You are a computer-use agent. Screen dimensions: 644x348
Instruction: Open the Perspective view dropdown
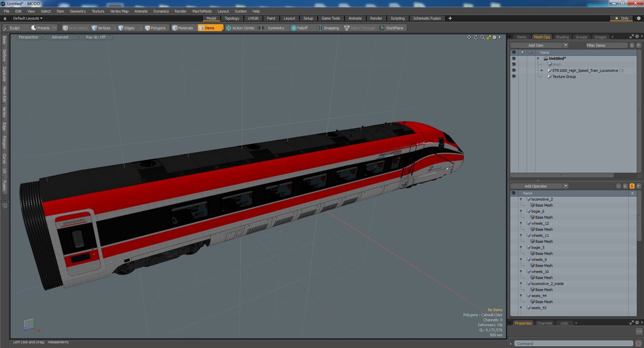coord(29,37)
